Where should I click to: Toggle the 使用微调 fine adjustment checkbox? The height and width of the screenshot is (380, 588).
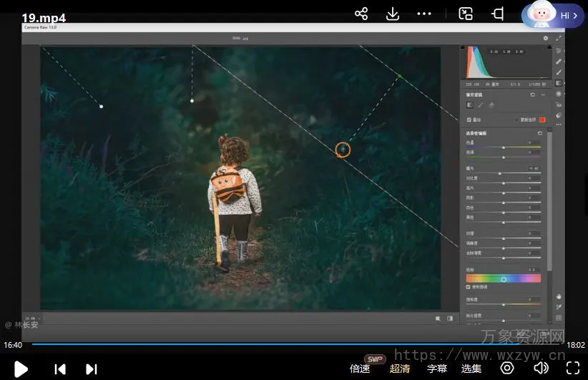tap(469, 287)
